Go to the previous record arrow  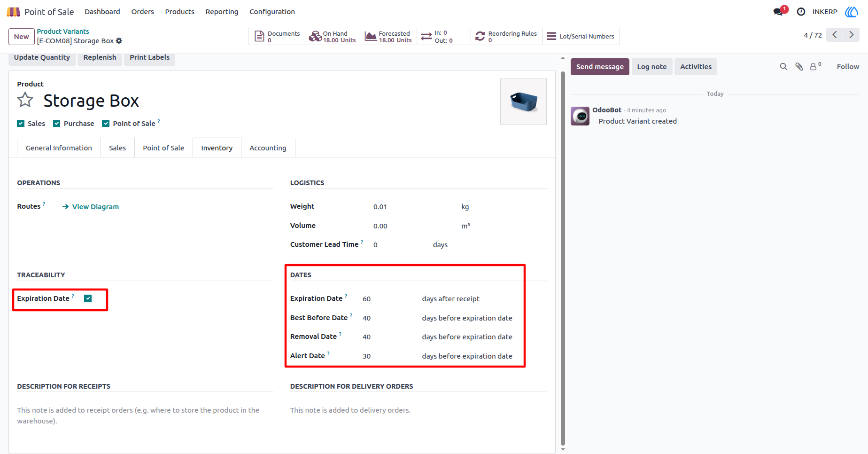coord(834,35)
